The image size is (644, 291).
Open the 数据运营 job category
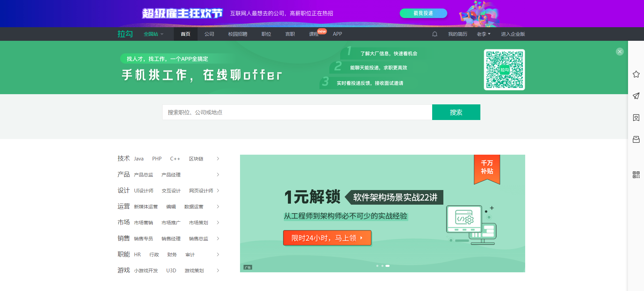pyautogui.click(x=194, y=207)
